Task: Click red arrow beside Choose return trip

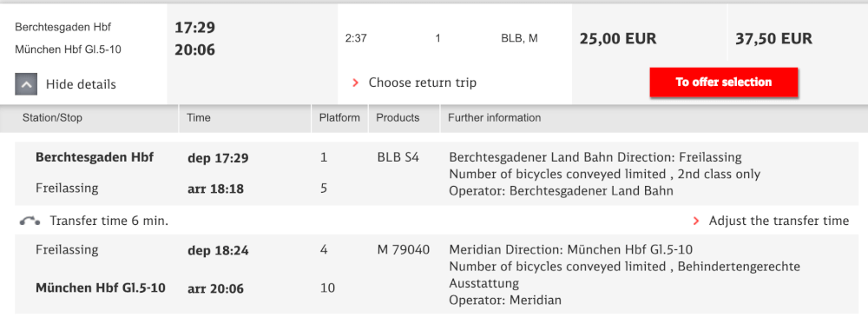Action: click(x=355, y=83)
